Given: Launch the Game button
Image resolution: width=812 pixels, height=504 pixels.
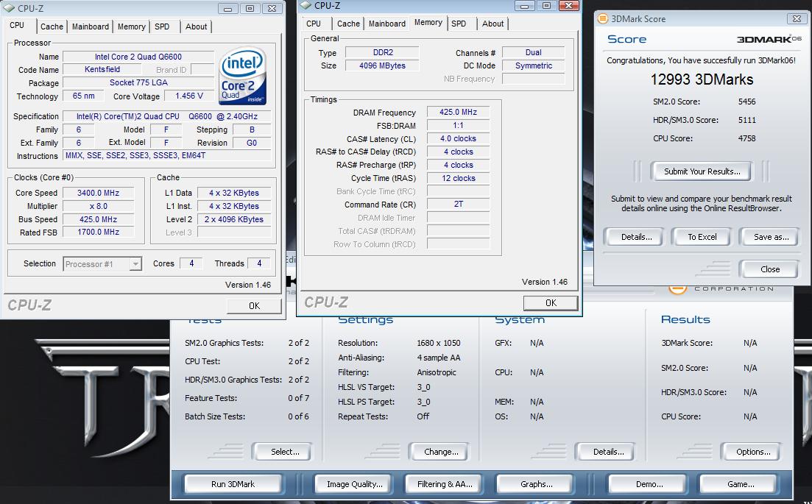Looking at the screenshot, I should (741, 484).
